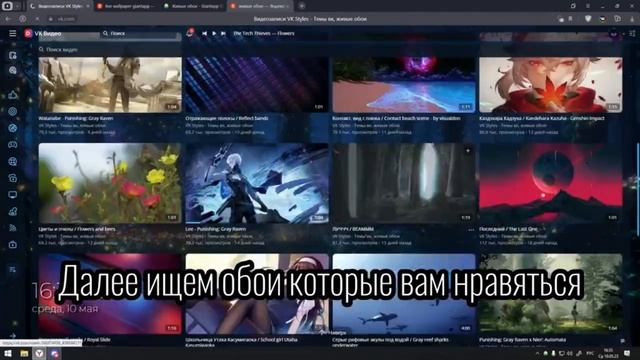Open the browser downloads icon
640x360 pixels.
point(632,19)
